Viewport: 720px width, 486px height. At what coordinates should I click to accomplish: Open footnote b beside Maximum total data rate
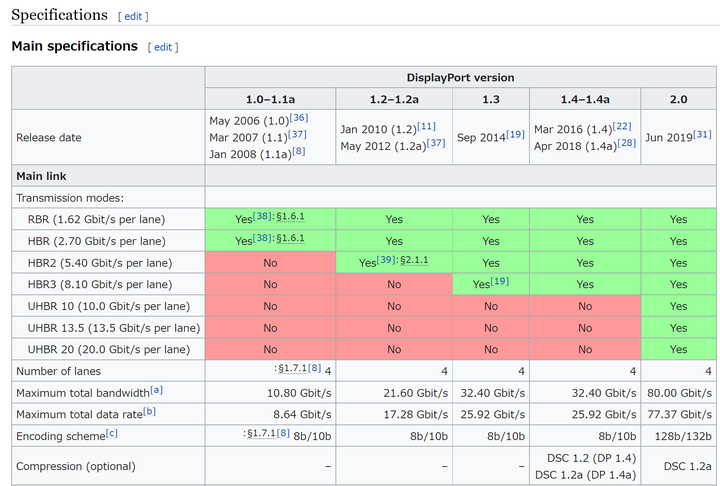pos(150,411)
